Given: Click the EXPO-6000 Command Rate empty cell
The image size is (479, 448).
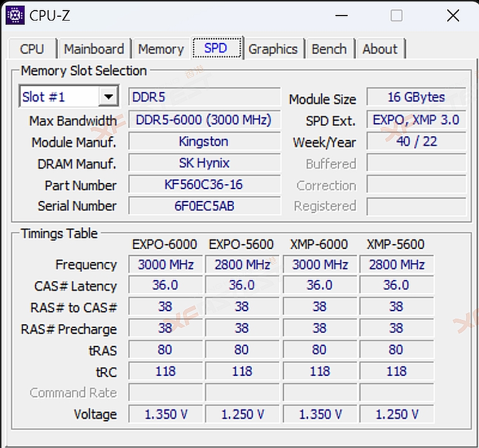Looking at the screenshot, I should point(165,393).
